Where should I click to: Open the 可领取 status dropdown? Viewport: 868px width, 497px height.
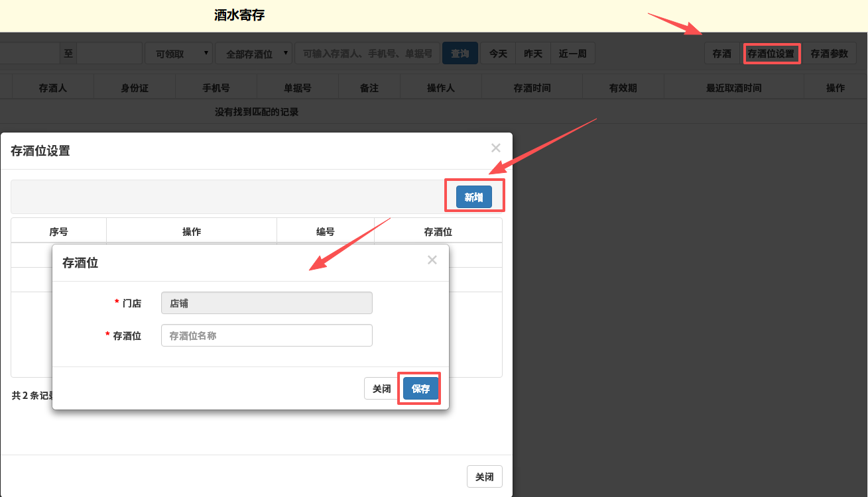(178, 54)
